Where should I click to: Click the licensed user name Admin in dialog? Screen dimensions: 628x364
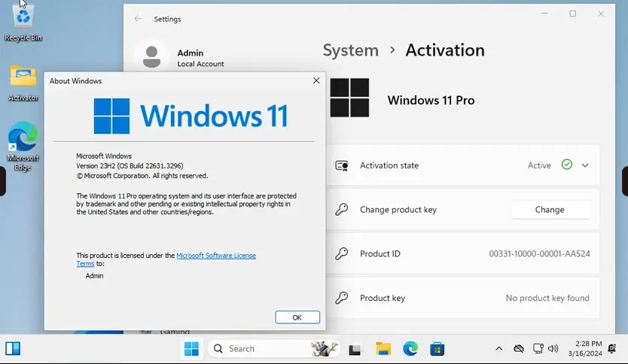[95, 275]
